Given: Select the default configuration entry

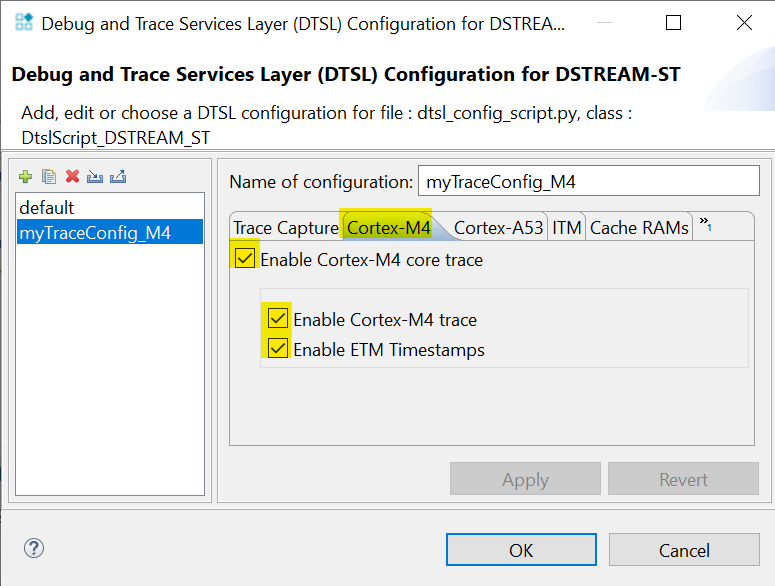Looking at the screenshot, I should tap(110, 207).
